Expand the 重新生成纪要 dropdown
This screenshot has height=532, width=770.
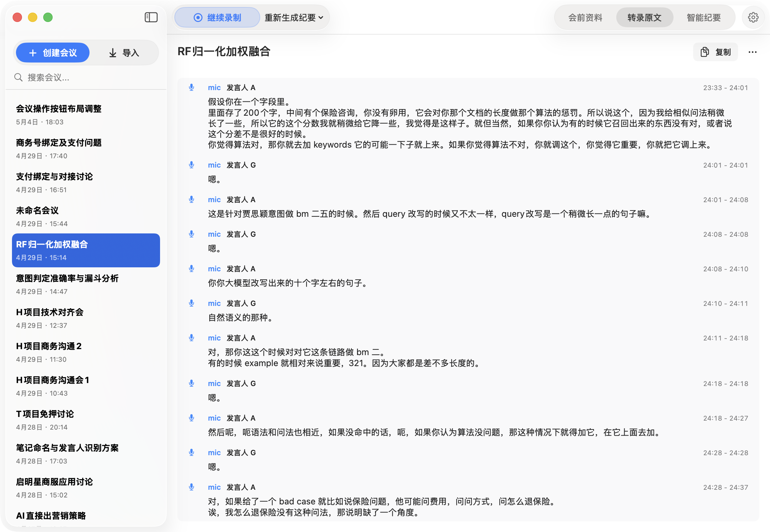click(x=294, y=17)
